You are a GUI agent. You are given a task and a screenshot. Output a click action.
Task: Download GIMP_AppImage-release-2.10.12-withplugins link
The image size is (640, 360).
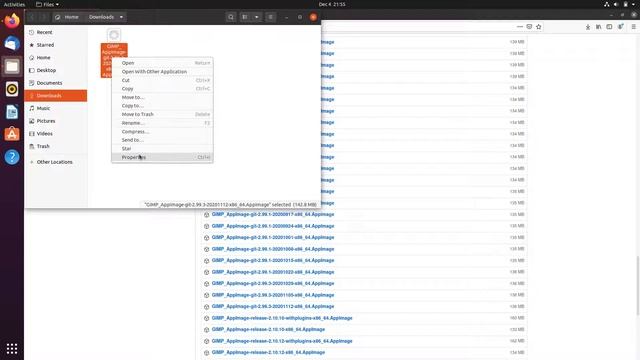[x=282, y=341]
